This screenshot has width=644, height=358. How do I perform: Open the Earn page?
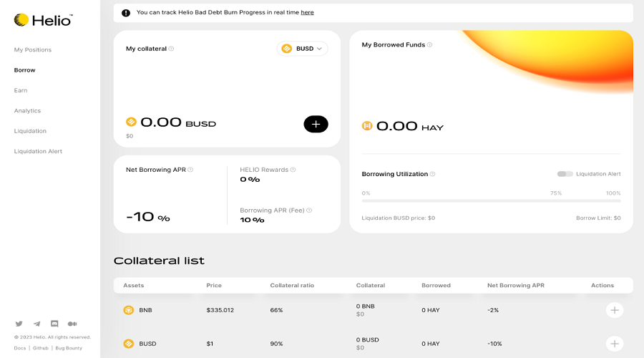(21, 90)
